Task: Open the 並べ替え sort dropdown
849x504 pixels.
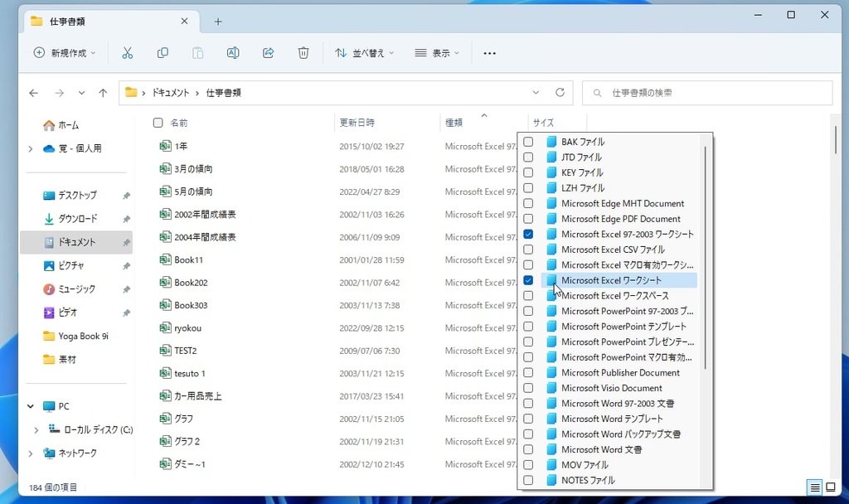Action: tap(365, 53)
